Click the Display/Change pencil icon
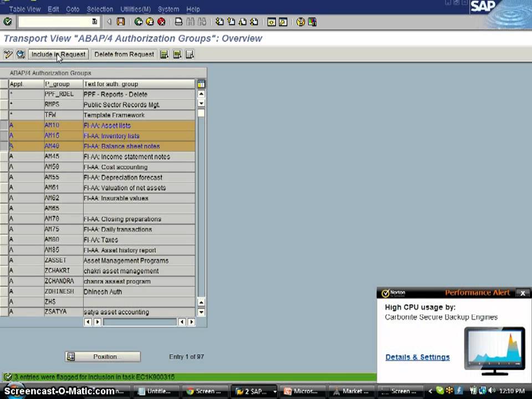This screenshot has height=399, width=532. [x=8, y=54]
